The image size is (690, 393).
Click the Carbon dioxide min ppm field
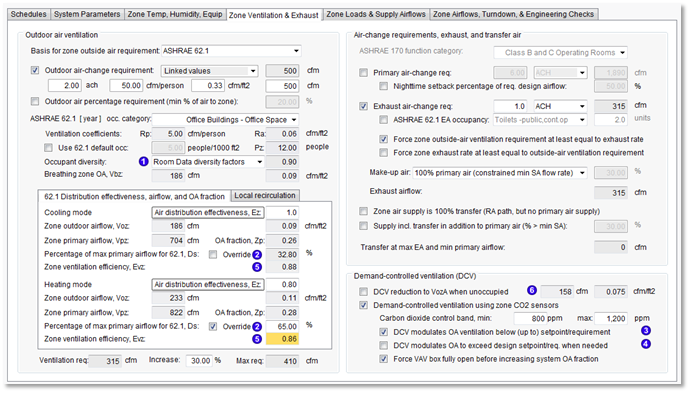point(530,318)
